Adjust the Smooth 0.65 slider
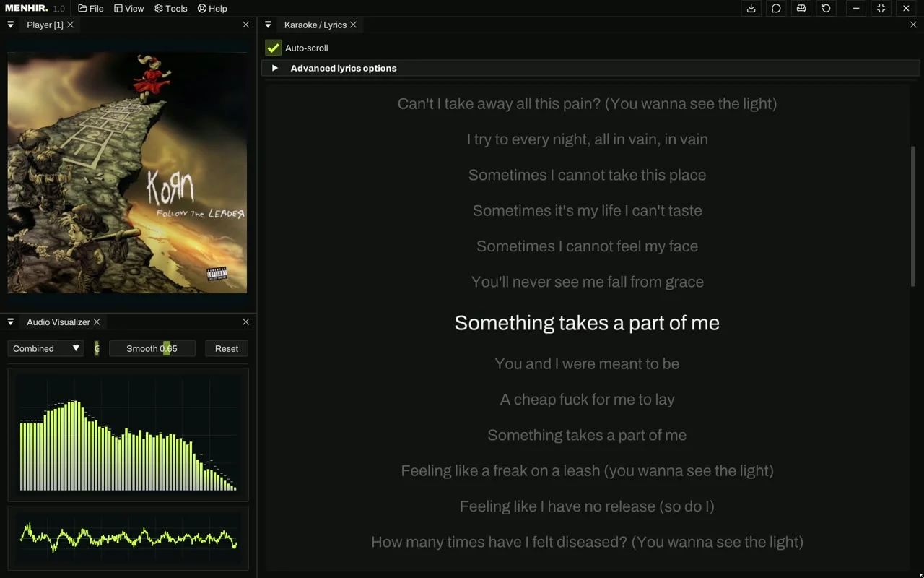 pos(152,348)
